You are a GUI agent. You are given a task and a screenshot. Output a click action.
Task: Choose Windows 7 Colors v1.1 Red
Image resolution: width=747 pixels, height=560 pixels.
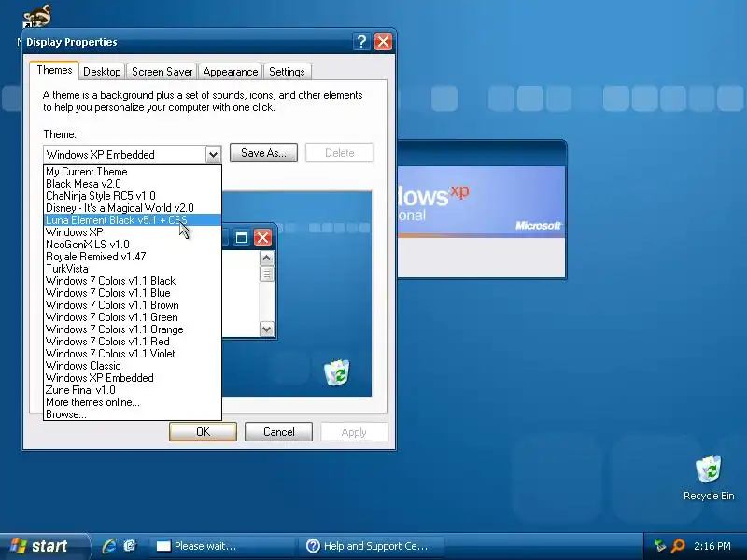133,342
